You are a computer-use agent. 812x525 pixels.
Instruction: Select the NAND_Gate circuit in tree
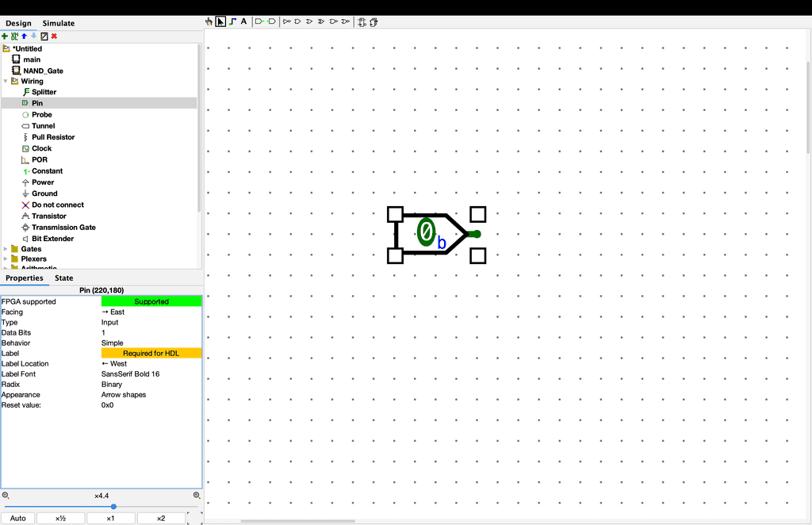pyautogui.click(x=43, y=71)
